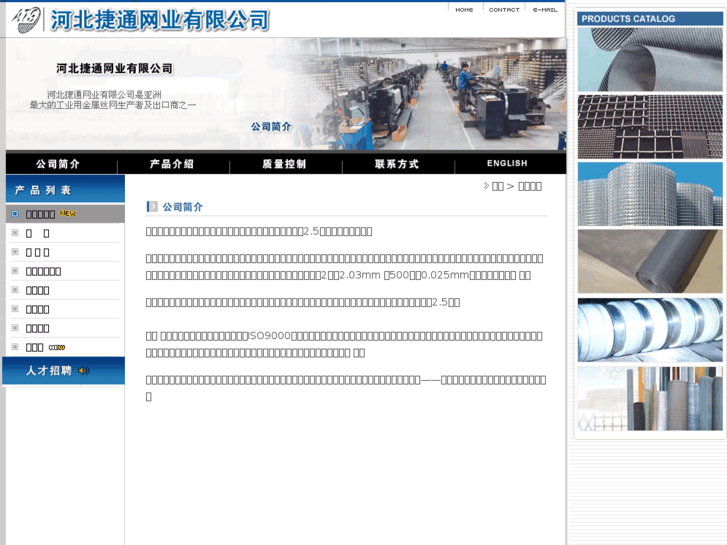The image size is (727, 545).
Task: Click the 人才招聘 recruitment banner
Action: pyautogui.click(x=64, y=371)
